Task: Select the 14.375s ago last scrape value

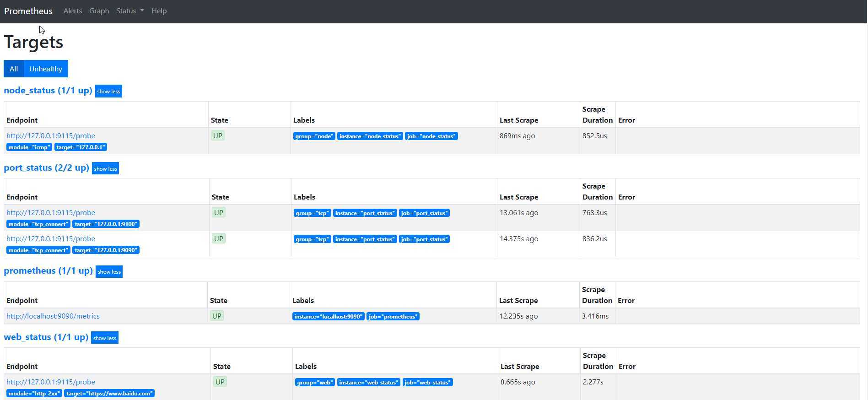Action: (519, 239)
